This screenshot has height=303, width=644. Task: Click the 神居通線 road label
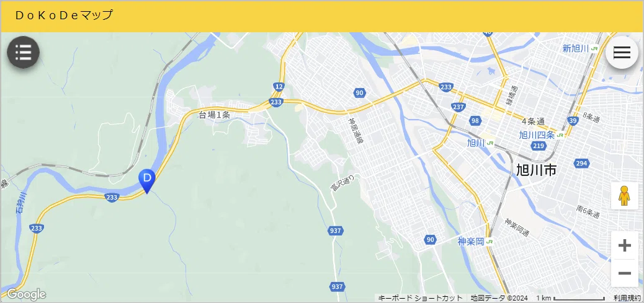(x=355, y=130)
